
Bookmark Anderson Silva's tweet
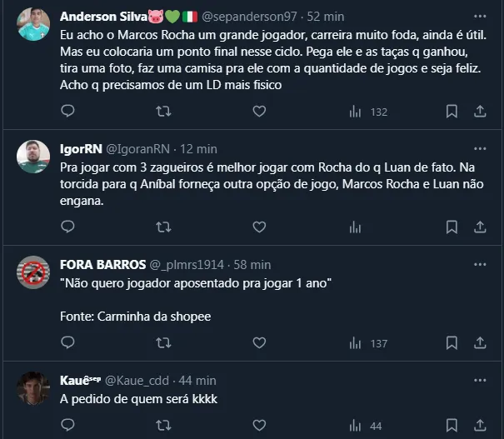[x=452, y=111]
